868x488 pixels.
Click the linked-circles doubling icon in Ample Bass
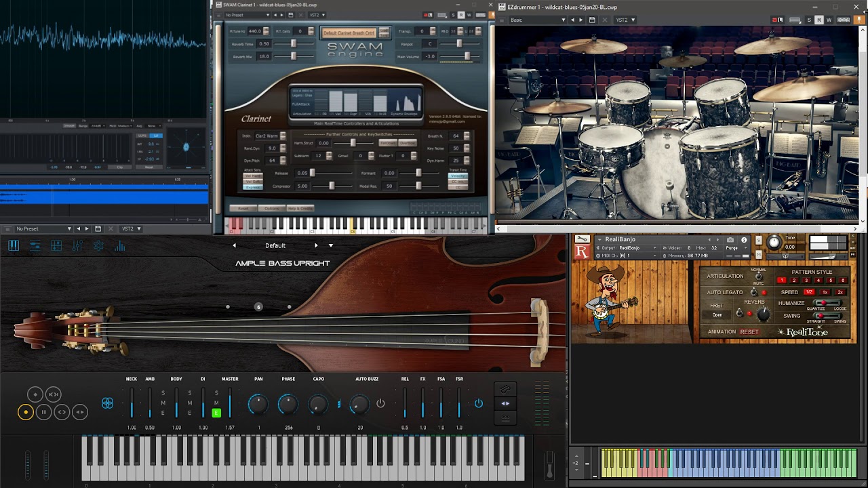coord(107,403)
